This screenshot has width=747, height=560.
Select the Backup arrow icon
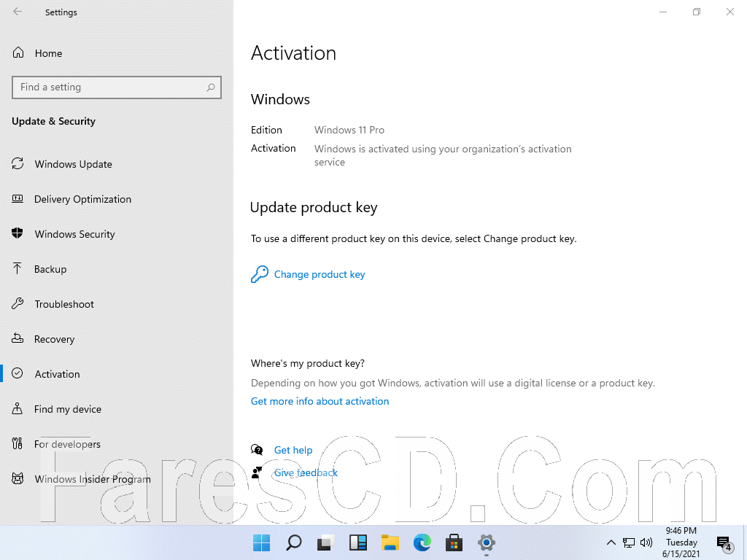(x=18, y=268)
